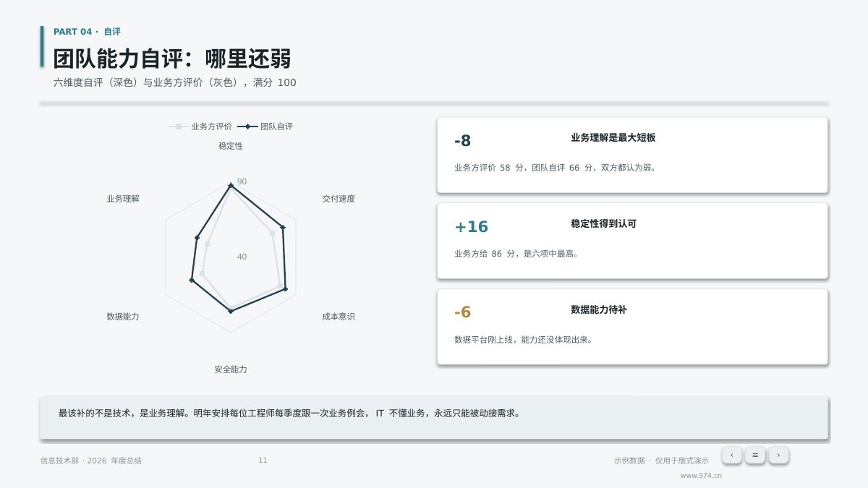Toggle the 业务方评价 legend series

200,127
